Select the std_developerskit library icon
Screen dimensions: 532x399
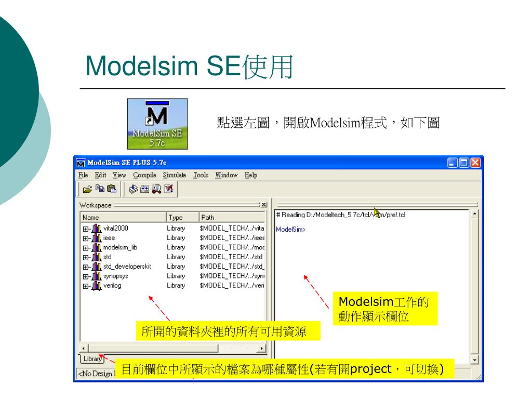(x=97, y=267)
